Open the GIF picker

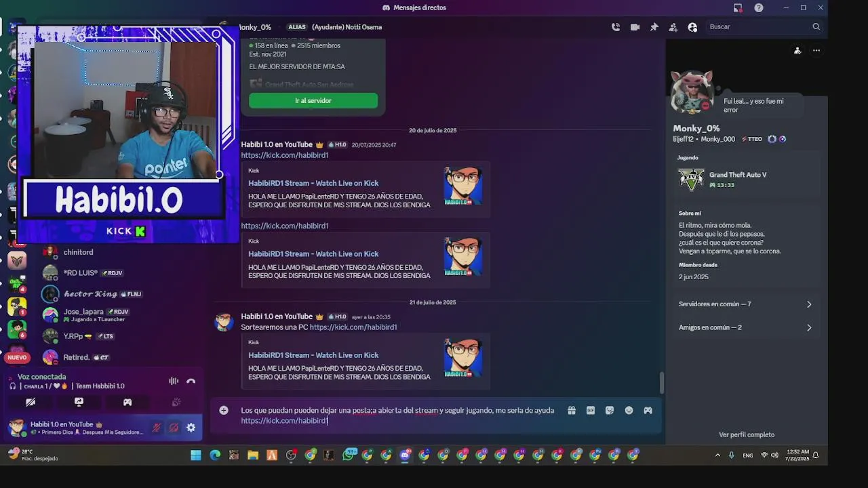point(591,410)
